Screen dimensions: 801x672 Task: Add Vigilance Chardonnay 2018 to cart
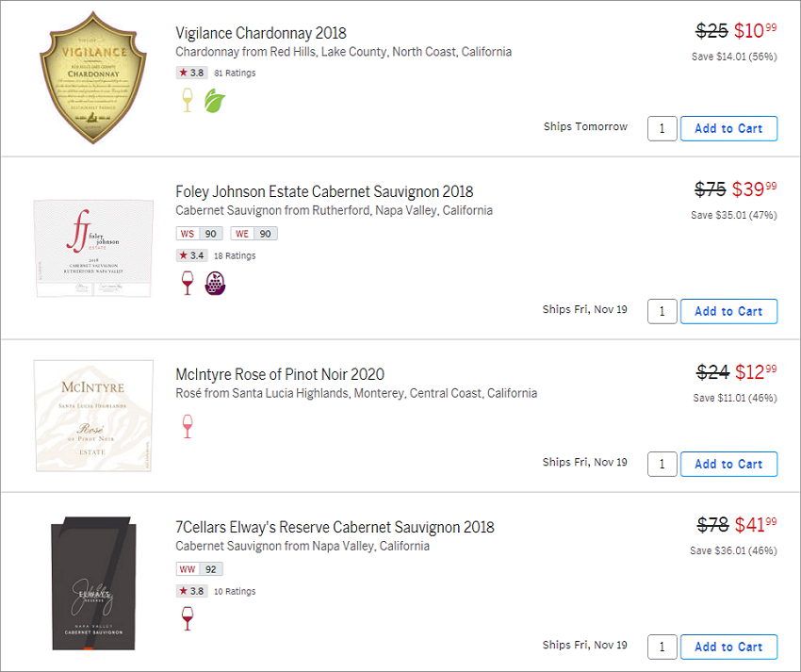point(728,128)
